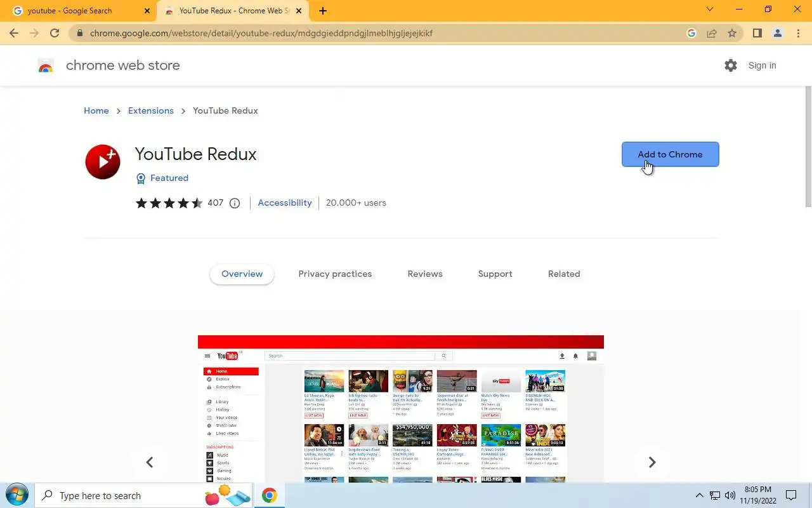Open the Chrome three-dot menu
This screenshot has height=508, width=812.
point(798,33)
